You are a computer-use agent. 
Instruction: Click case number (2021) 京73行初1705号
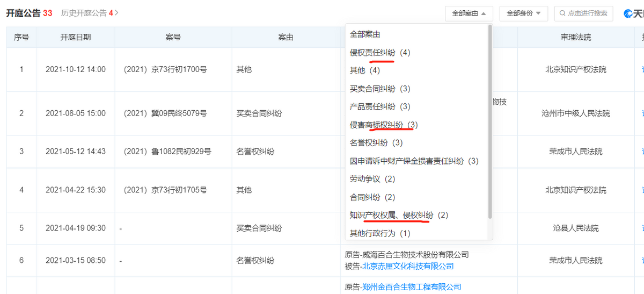tap(166, 190)
